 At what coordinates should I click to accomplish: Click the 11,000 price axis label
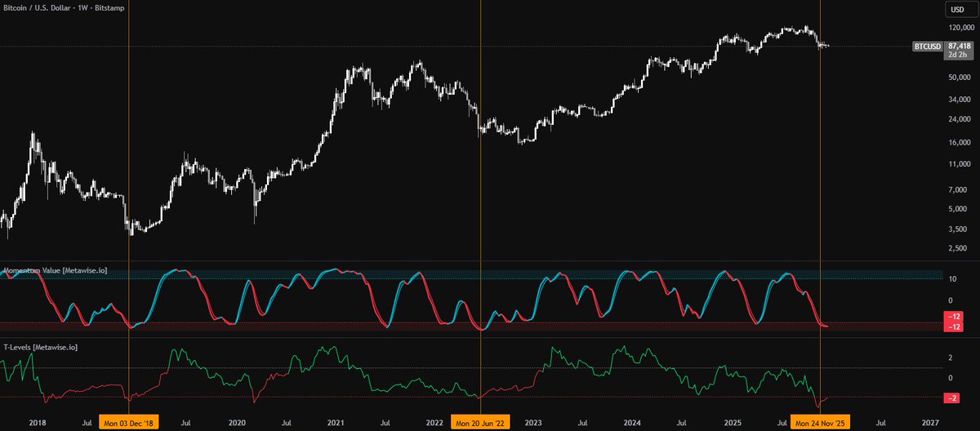click(x=961, y=164)
